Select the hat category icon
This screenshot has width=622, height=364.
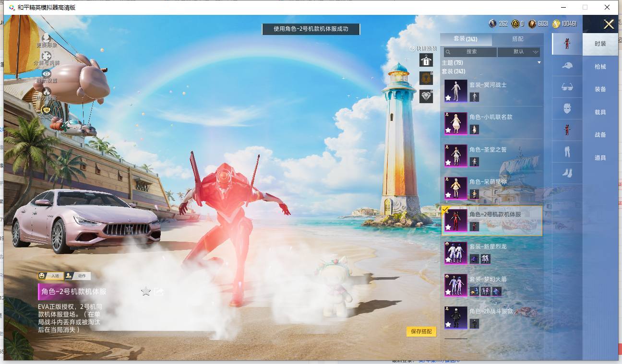(x=567, y=65)
